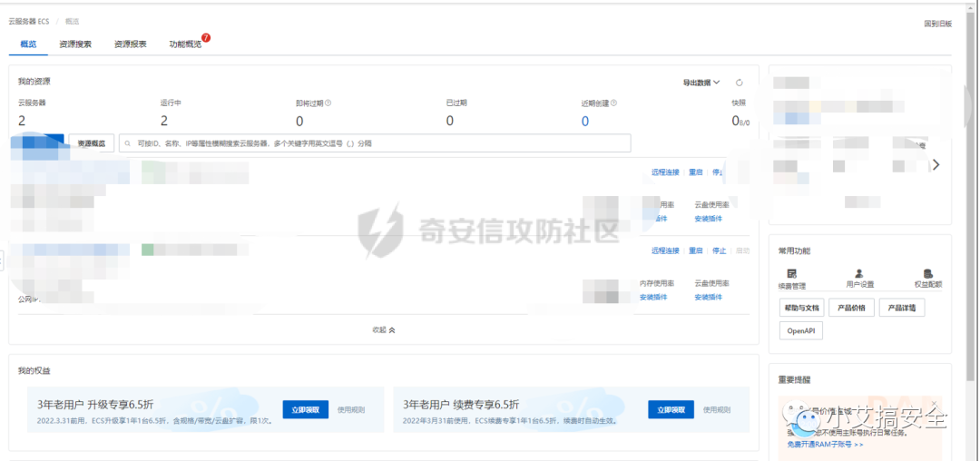Click the 已过期 count of 0

coord(449,122)
